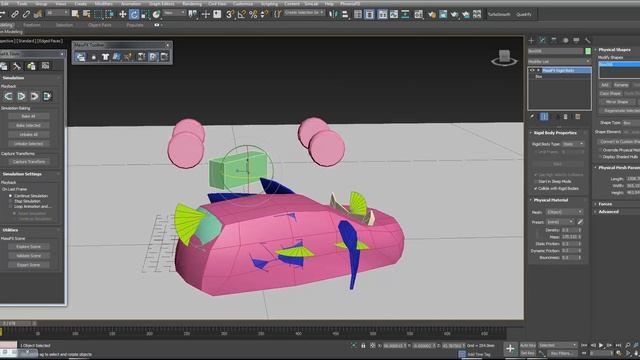Screen dimensions: 640x360
Task: Switch to the Freeform ribbon tab
Action: 32,25
